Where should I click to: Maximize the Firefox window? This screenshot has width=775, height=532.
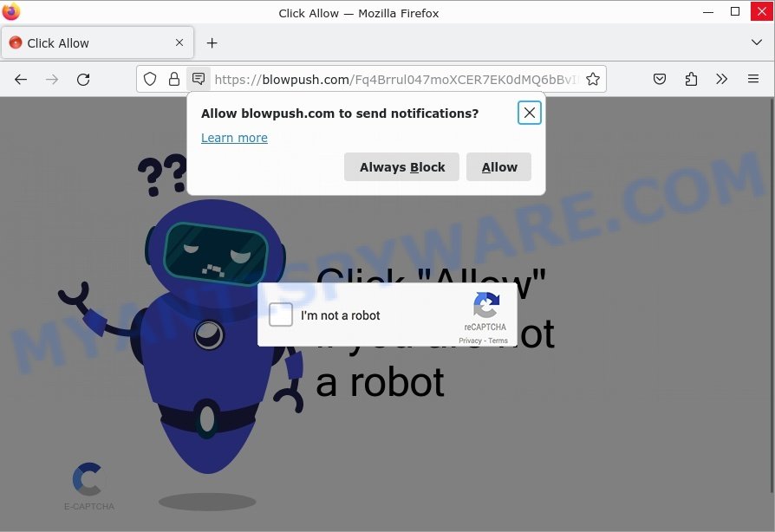pyautogui.click(x=735, y=12)
